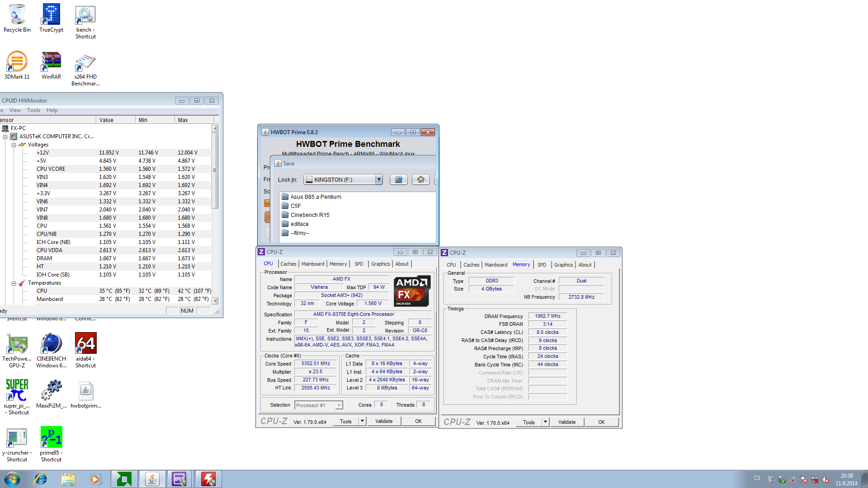Open the Recycle Bin desktop icon
This screenshot has height=488, width=868.
click(x=17, y=18)
